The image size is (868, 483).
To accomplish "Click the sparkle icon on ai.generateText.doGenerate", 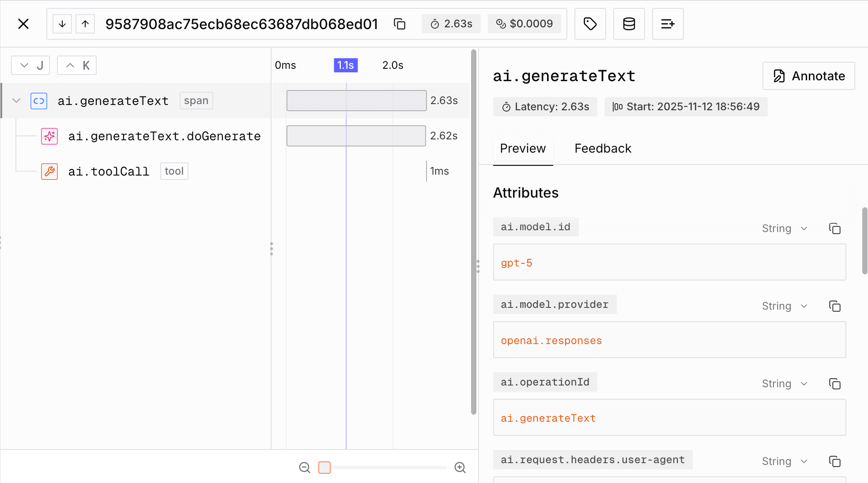I will click(49, 136).
